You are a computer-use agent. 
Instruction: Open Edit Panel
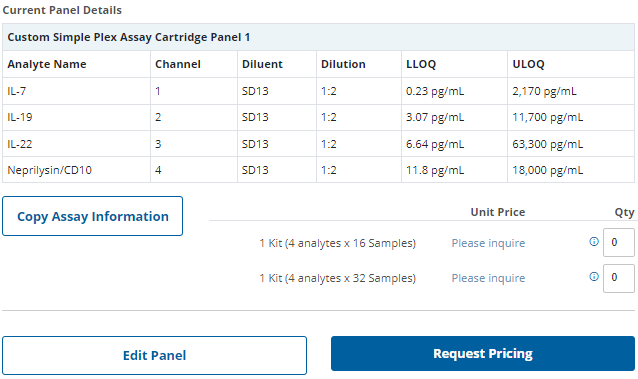point(155,355)
